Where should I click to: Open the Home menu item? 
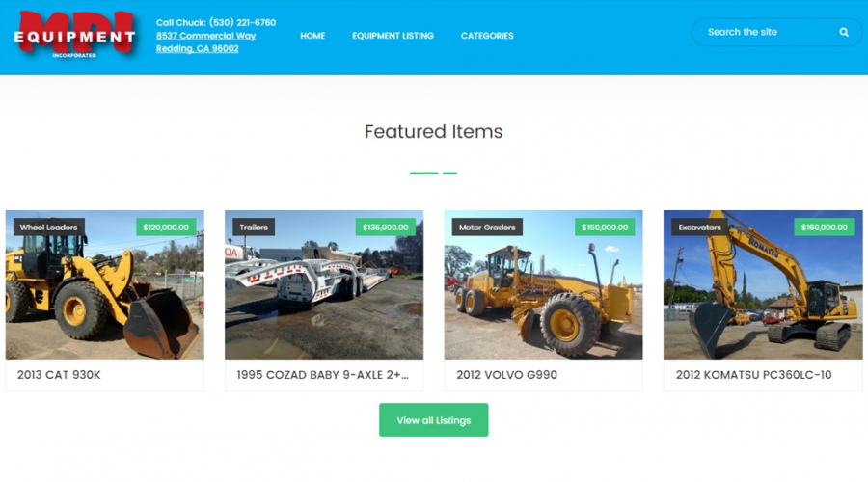click(x=312, y=36)
